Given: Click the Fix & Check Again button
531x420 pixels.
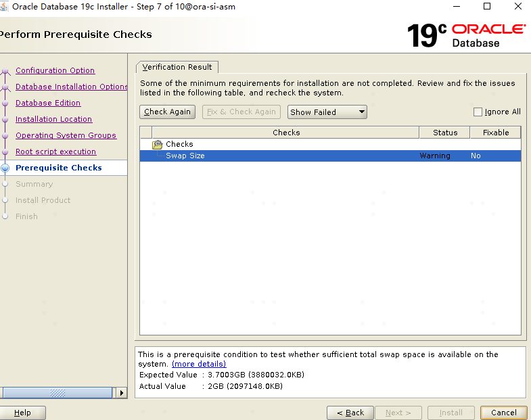Looking at the screenshot, I should coord(241,112).
